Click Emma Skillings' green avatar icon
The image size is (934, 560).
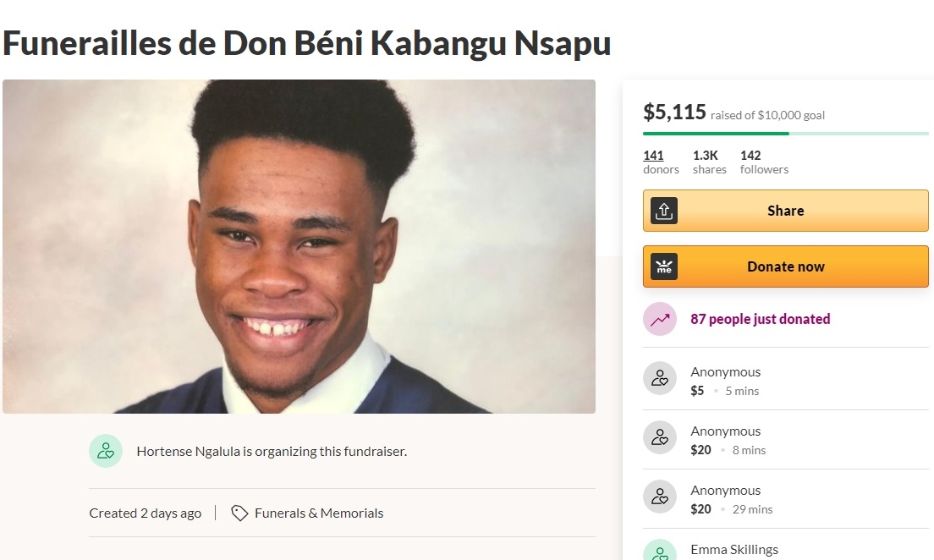coord(659,550)
